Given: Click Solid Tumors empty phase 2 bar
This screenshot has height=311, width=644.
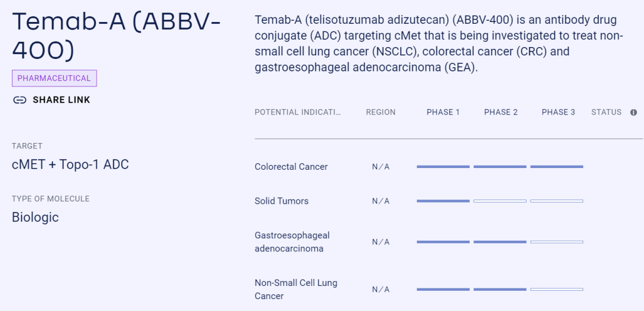Looking at the screenshot, I should (x=500, y=201).
